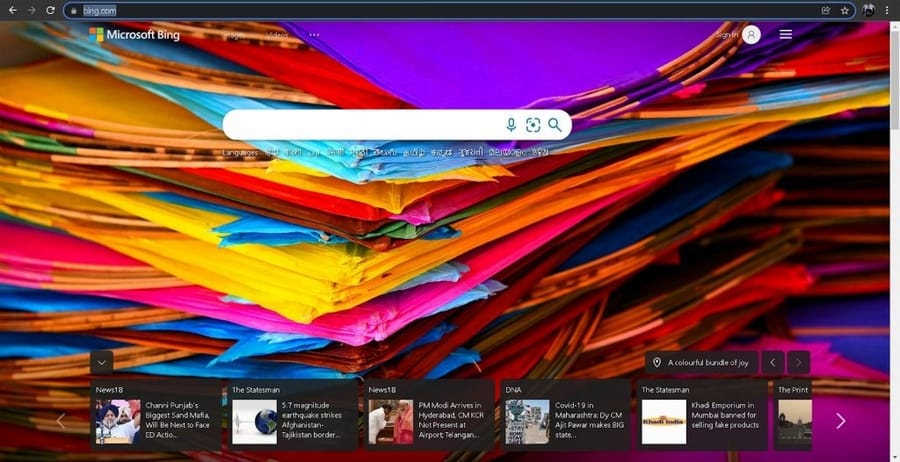Click the Microsoft Bing logo
The height and width of the screenshot is (462, 900).
coord(134,35)
